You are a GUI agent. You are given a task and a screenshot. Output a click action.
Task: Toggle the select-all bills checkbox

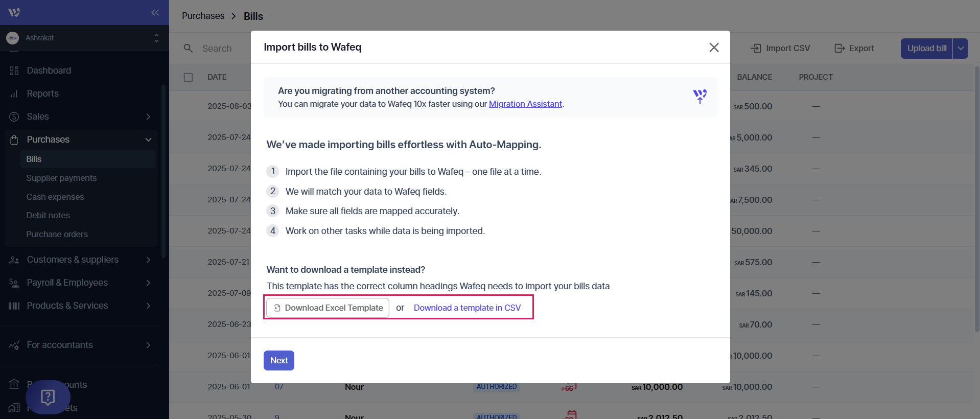click(189, 77)
